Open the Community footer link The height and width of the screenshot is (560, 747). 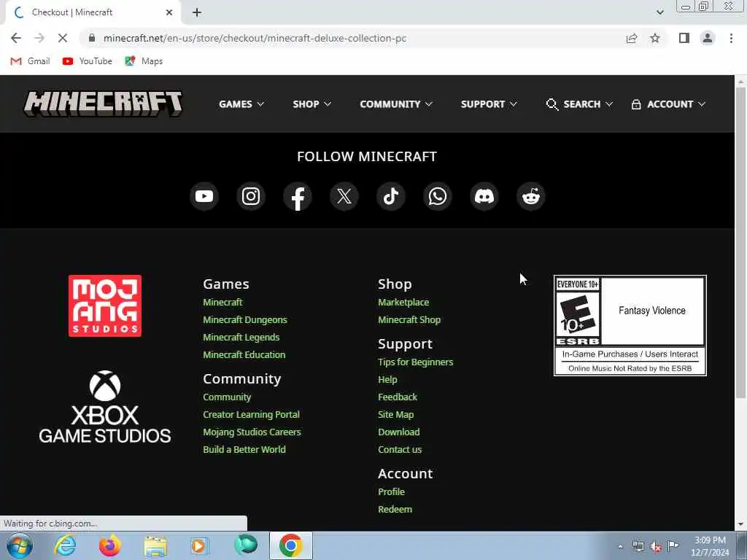(x=227, y=397)
